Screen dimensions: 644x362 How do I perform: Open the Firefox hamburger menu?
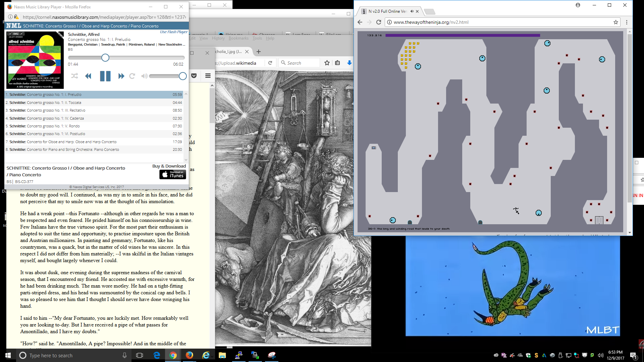(x=208, y=76)
